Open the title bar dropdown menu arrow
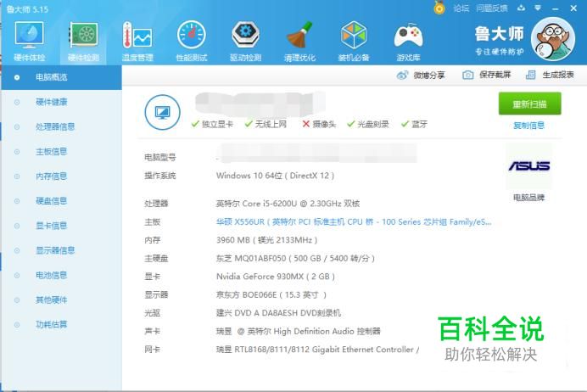Image resolution: width=587 pixels, height=392 pixels. coord(538,8)
